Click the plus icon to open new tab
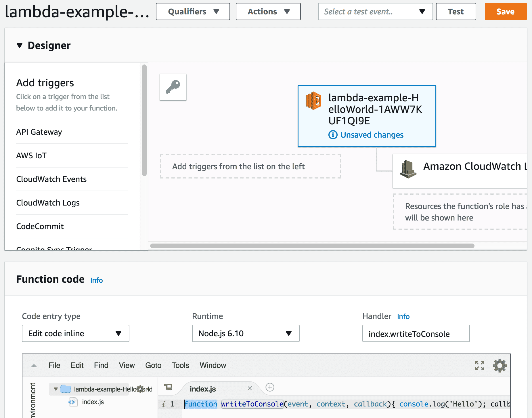Screen dimensions: 532x418 pyautogui.click(x=270, y=387)
